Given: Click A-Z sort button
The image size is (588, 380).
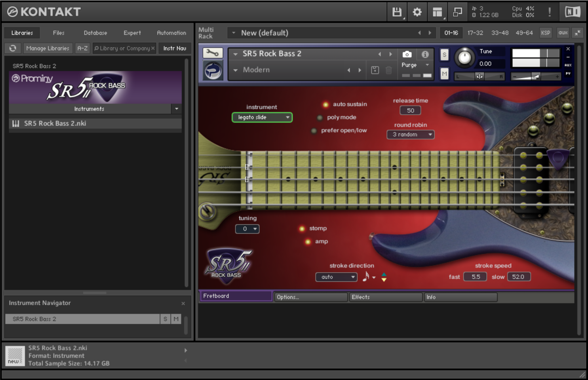Looking at the screenshot, I should pos(82,48).
